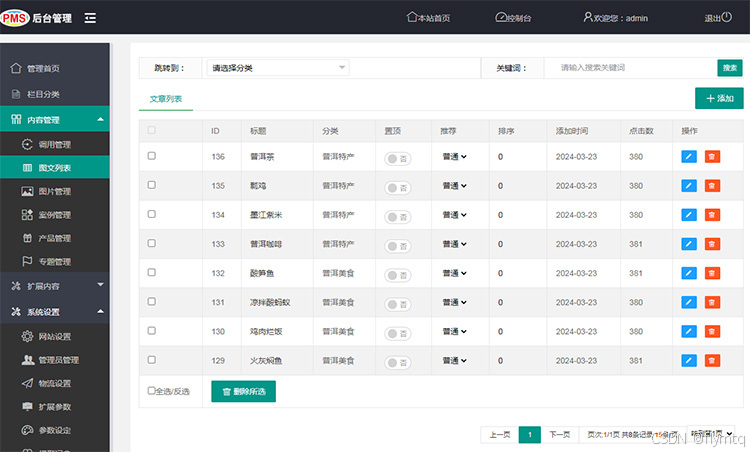Select the 文章列表 tab
The width and height of the screenshot is (750, 452).
165,99
